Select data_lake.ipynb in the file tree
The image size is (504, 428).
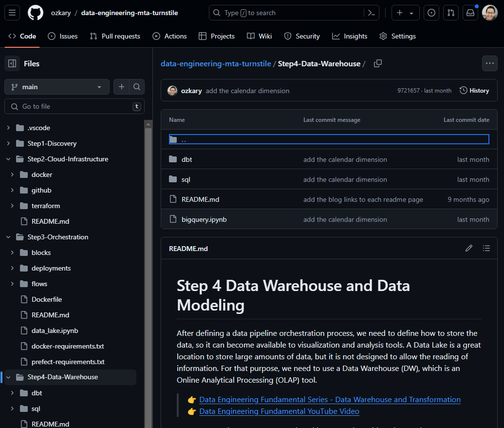(x=55, y=331)
